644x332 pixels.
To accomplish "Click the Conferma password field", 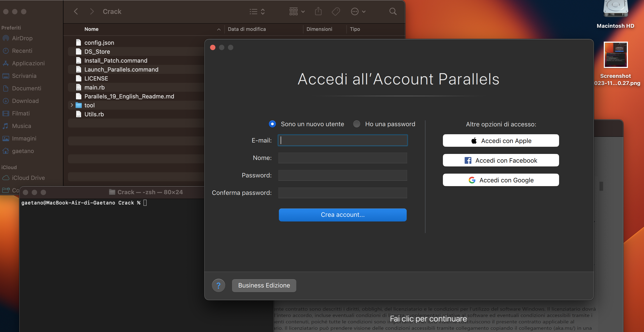I will click(x=343, y=193).
